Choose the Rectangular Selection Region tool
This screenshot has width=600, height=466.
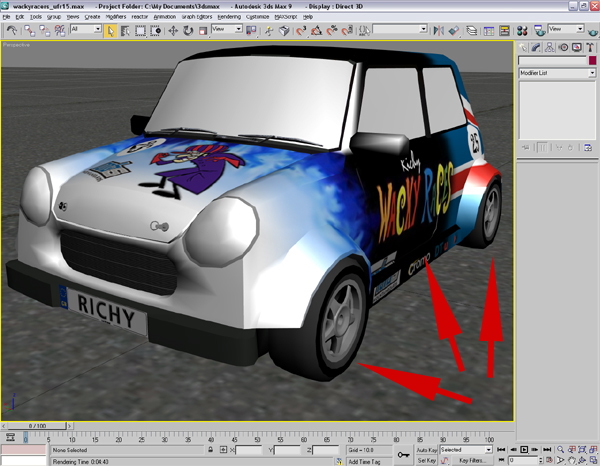click(140, 31)
